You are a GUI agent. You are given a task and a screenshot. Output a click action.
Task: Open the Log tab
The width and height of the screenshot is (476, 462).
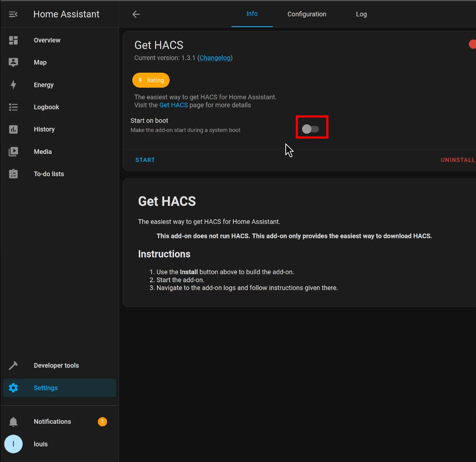click(361, 14)
